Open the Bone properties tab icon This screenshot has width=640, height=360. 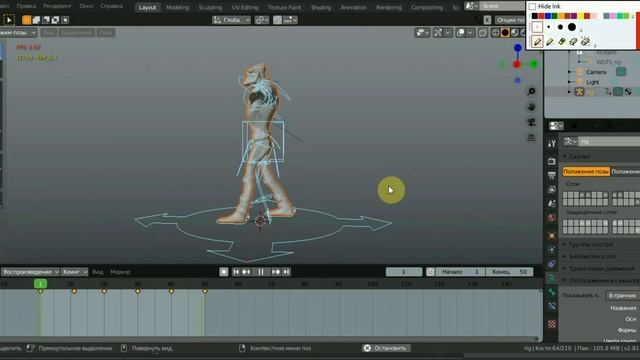coord(552,292)
